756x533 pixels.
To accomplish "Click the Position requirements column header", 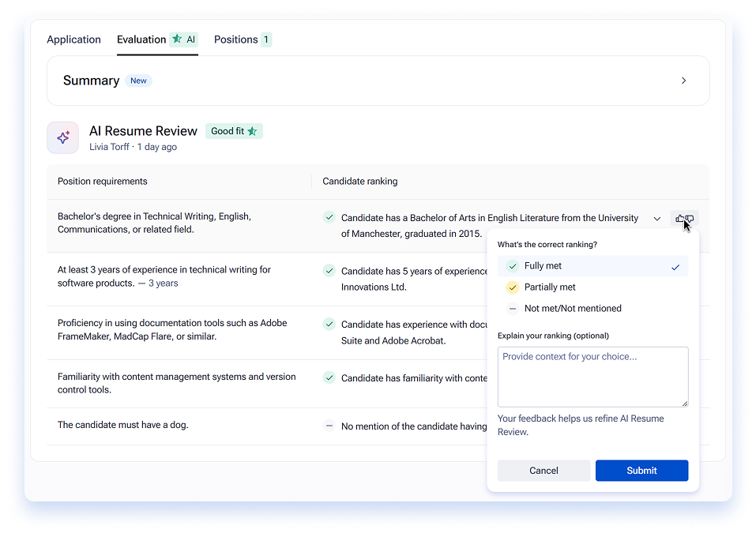I will click(x=102, y=181).
